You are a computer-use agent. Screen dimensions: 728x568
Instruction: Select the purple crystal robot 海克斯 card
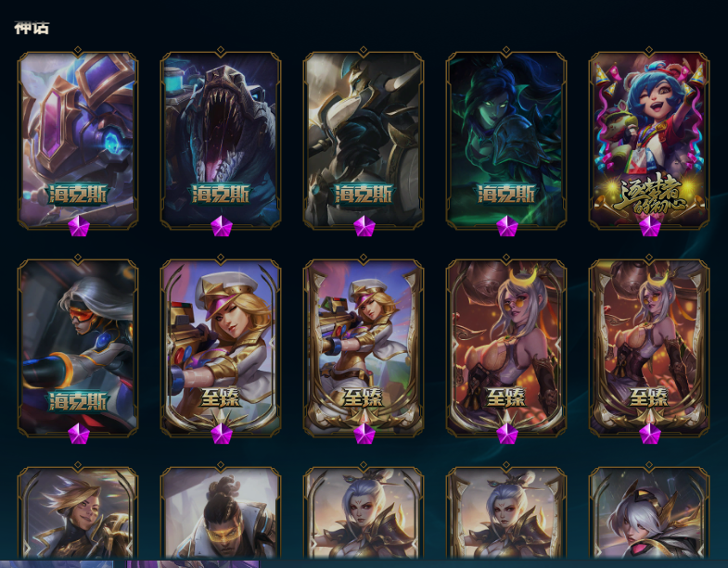tap(78, 139)
